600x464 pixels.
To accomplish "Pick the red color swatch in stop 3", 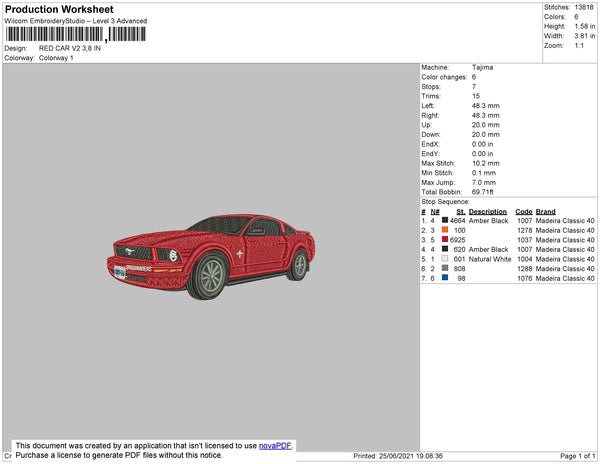I will (x=445, y=240).
